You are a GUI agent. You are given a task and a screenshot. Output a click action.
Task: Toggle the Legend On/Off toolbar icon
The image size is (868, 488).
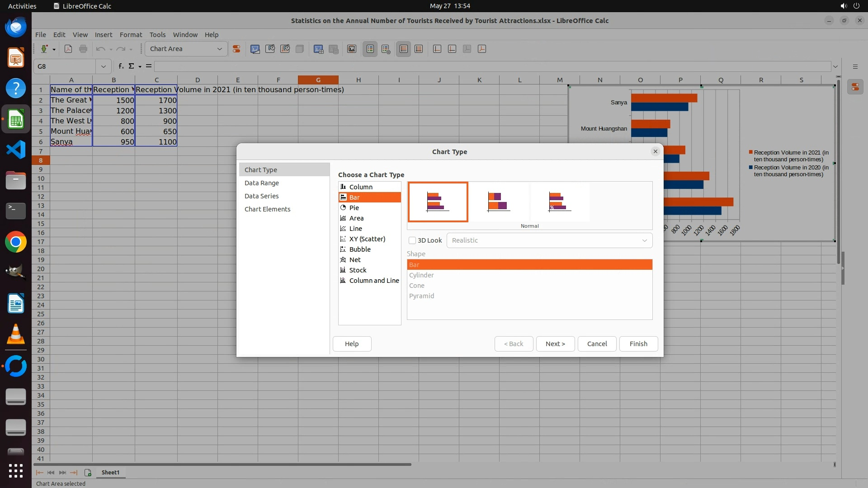[x=370, y=49]
